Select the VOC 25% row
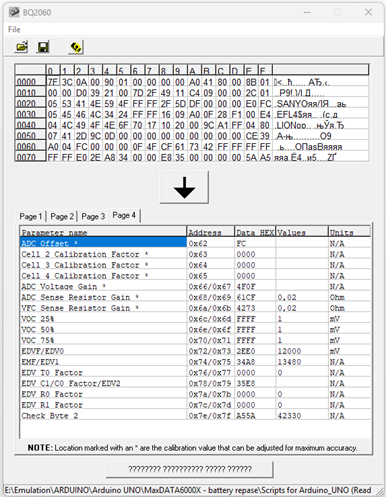386x497 pixels. 195,319
